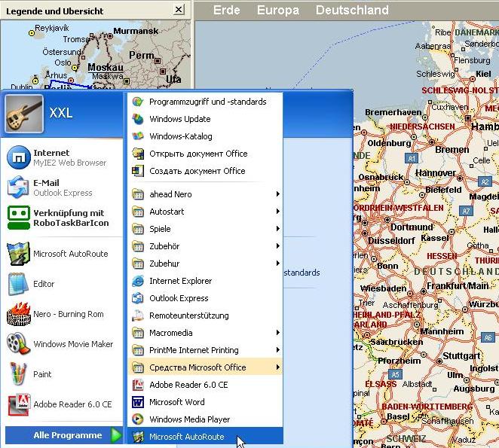Image resolution: width=499 pixels, height=448 pixels.
Task: Select the PrintMe Internet Printing entry
Action: [205, 350]
